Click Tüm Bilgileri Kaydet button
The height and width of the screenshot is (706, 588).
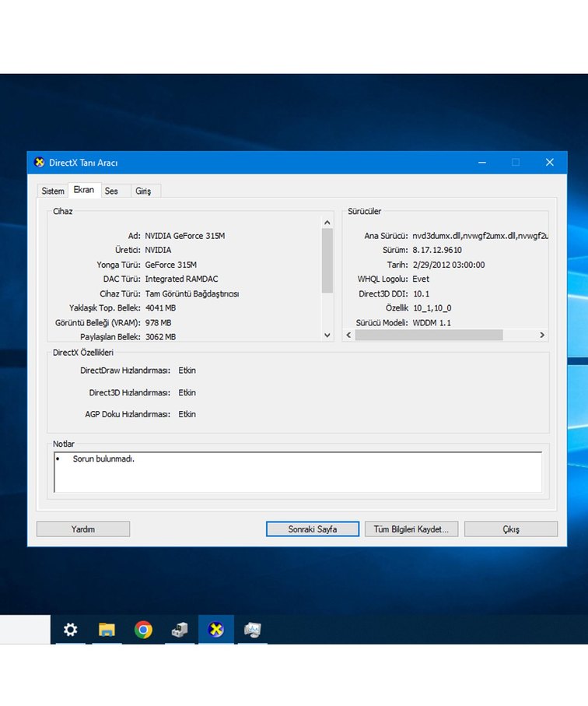(x=411, y=529)
